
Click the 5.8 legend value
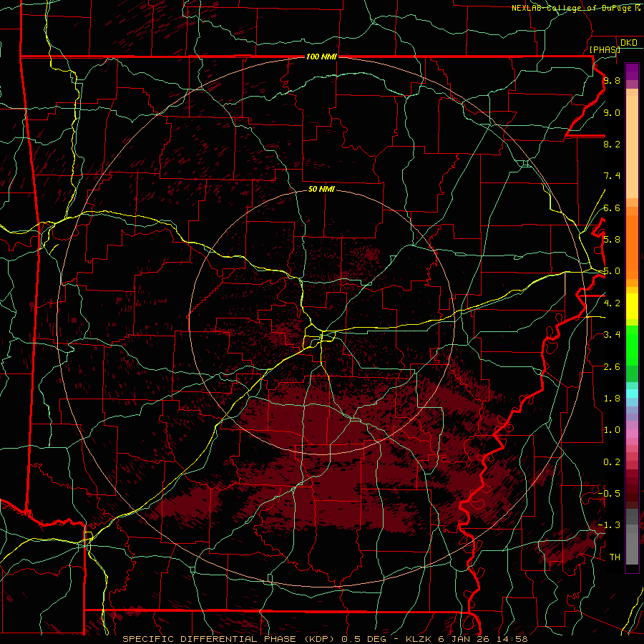pyautogui.click(x=612, y=240)
